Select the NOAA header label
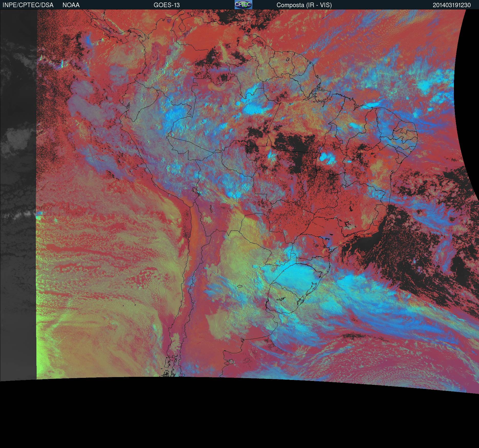 pyautogui.click(x=71, y=5)
